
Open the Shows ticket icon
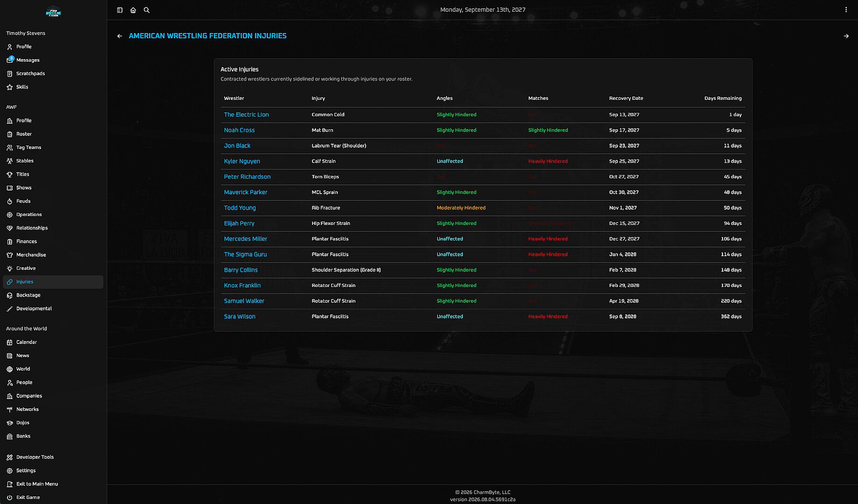pyautogui.click(x=10, y=188)
